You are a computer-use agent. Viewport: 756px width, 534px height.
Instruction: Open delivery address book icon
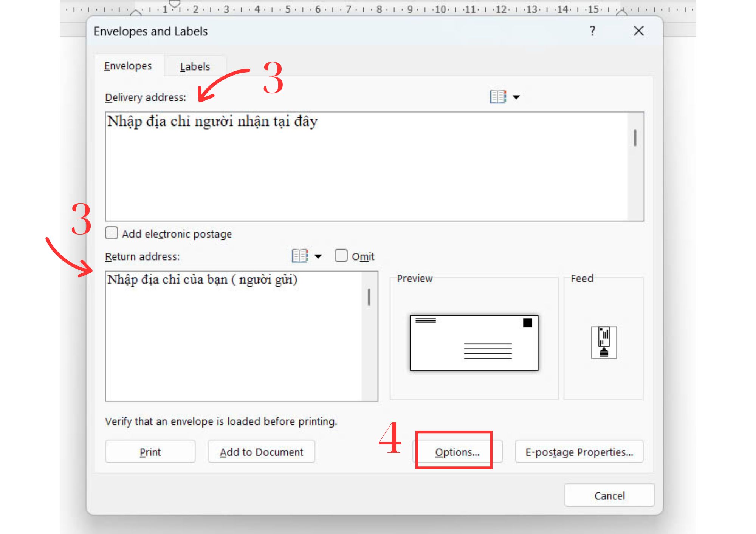[497, 97]
